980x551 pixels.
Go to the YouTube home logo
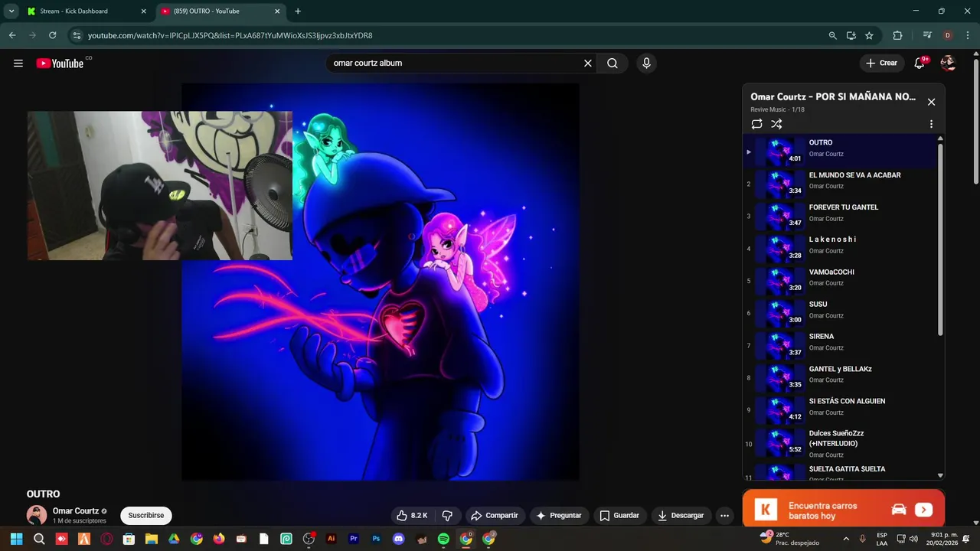coord(60,64)
